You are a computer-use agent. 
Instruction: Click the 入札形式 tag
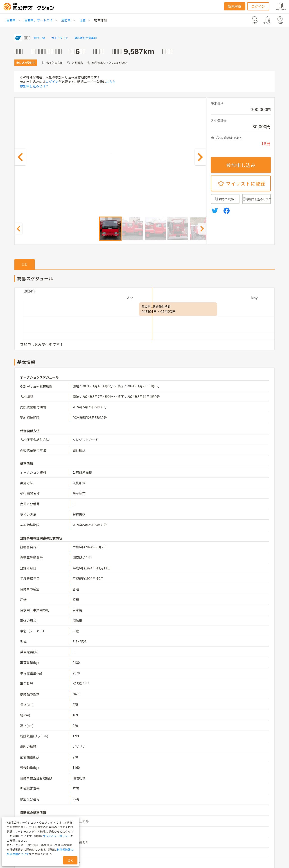tap(75, 63)
